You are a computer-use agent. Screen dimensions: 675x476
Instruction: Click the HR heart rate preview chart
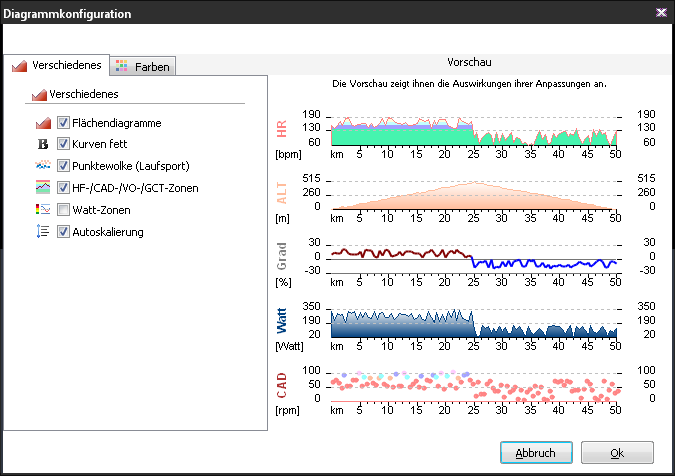point(474,131)
